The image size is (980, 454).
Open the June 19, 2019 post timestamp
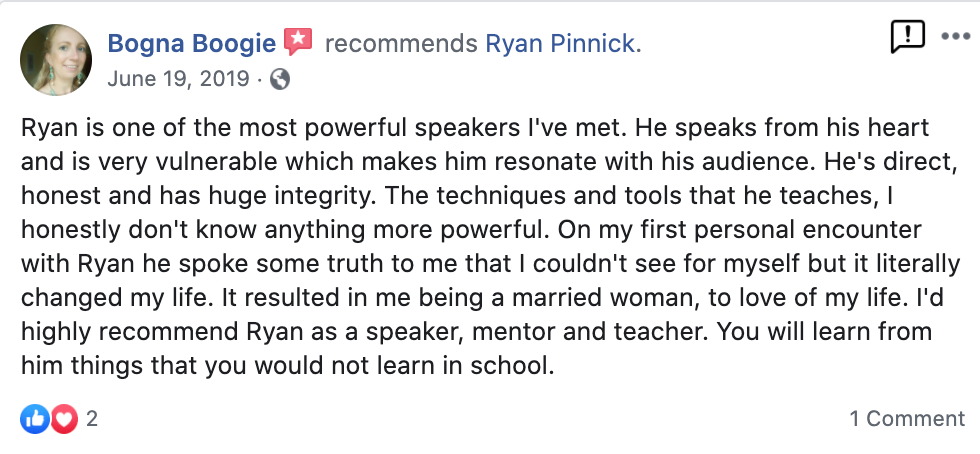[x=178, y=79]
